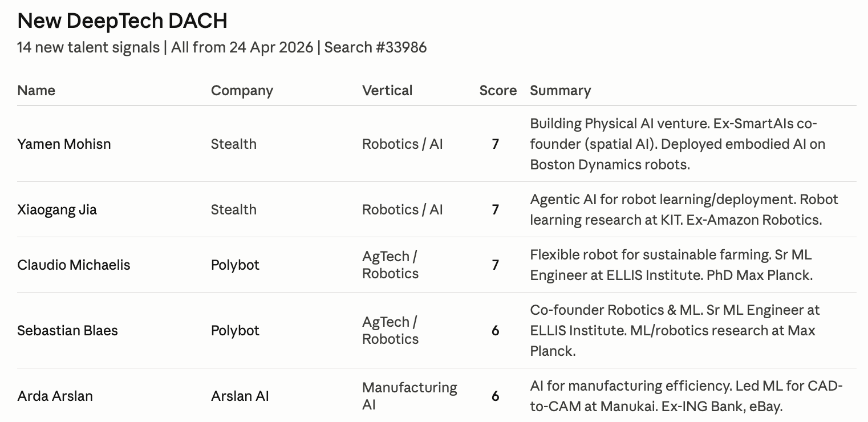868x422 pixels.
Task: Click the 24 Apr 2026 date text
Action: coord(271,47)
